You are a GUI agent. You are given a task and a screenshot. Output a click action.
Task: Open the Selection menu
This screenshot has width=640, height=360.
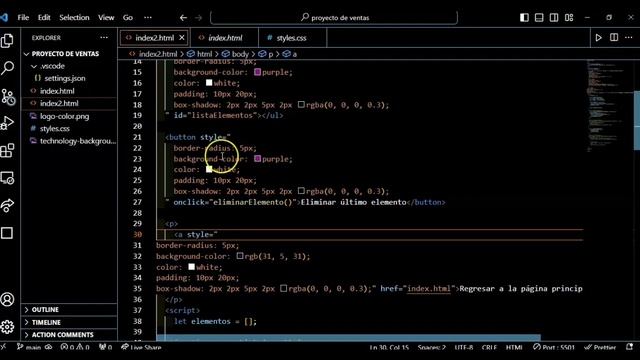coord(74,18)
